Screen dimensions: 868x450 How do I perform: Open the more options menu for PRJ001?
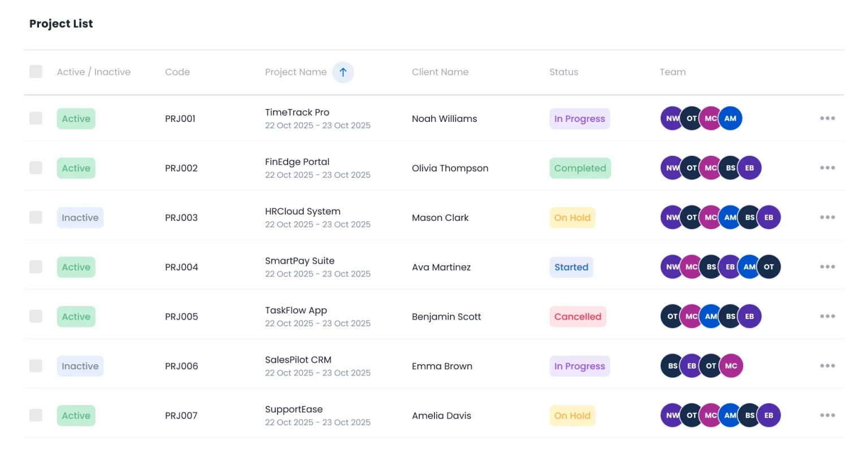827,119
